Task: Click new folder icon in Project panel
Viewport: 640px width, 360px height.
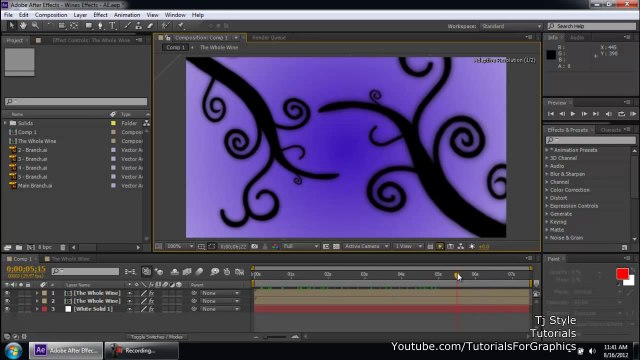Action: [x=19, y=247]
